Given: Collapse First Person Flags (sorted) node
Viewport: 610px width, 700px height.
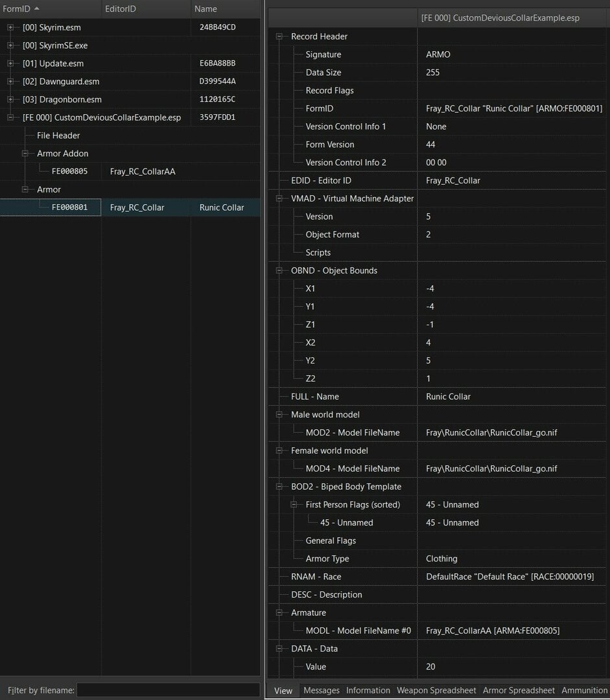Looking at the screenshot, I should coord(294,504).
